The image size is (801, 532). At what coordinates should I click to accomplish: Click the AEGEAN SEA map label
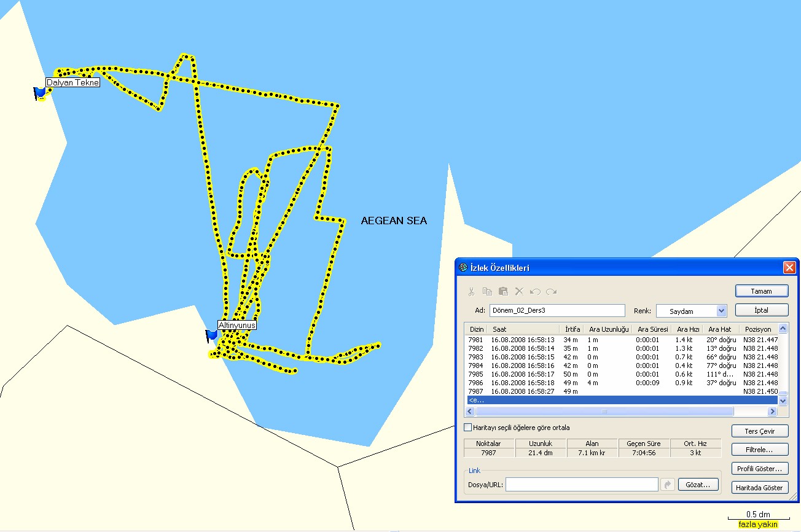point(394,221)
